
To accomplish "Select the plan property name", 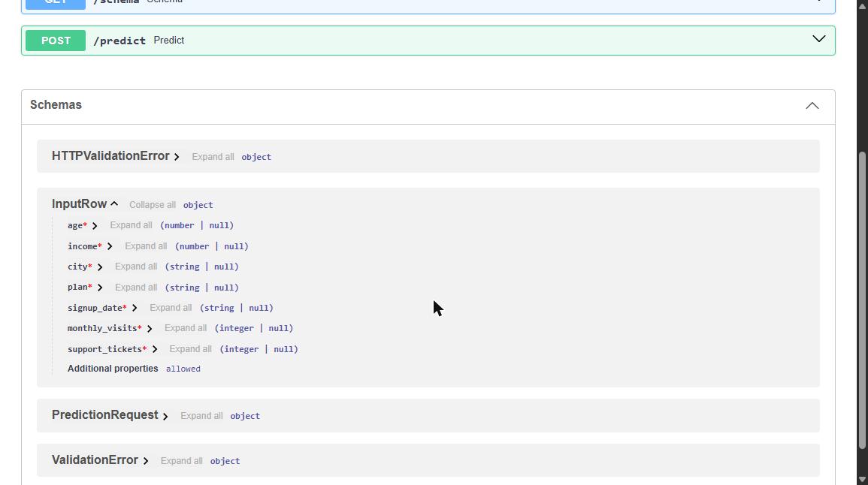I will tap(77, 287).
